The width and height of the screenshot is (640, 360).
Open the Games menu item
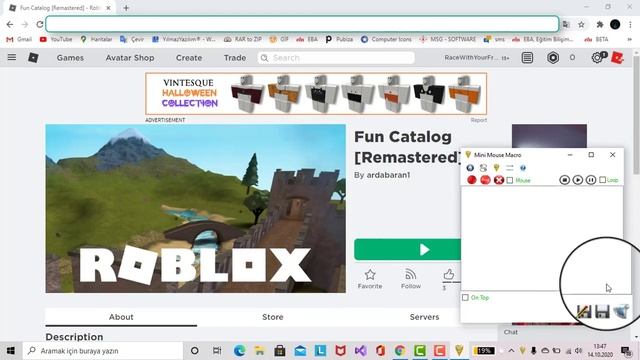pos(70,58)
